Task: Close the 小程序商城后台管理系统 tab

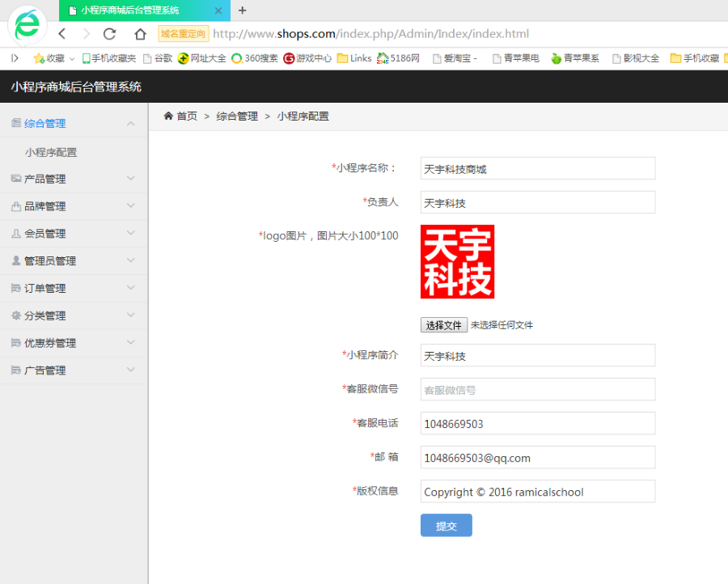Action: coord(218,11)
